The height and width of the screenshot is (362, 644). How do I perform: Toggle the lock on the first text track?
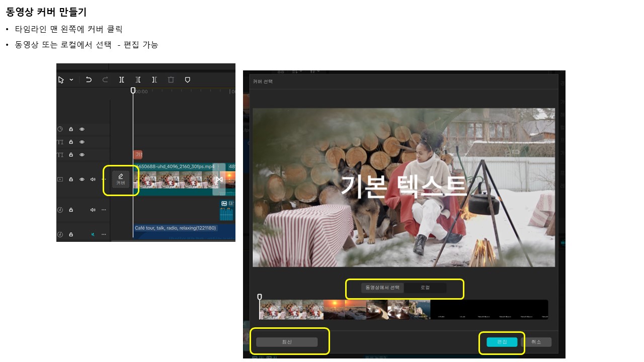tap(70, 142)
